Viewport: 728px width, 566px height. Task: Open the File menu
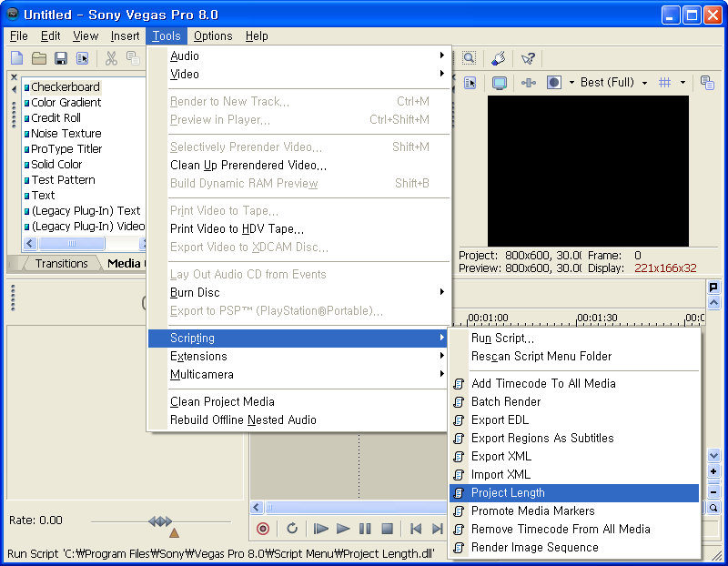point(18,36)
